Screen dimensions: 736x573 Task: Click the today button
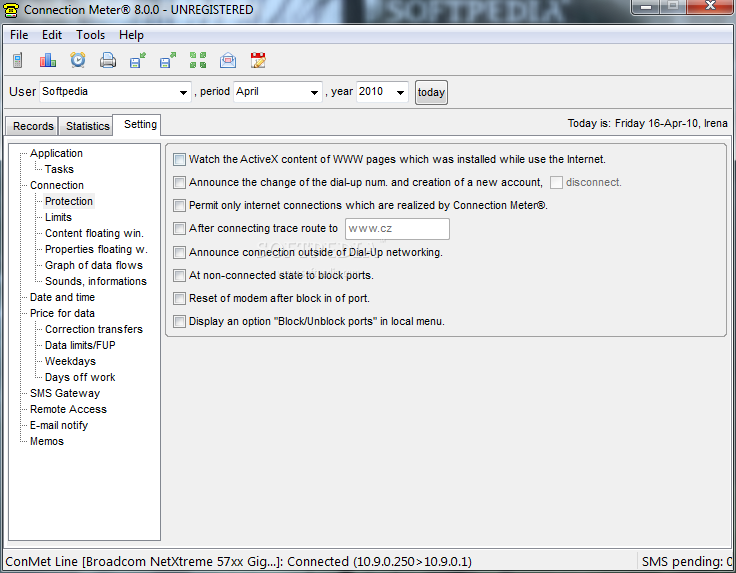[431, 92]
